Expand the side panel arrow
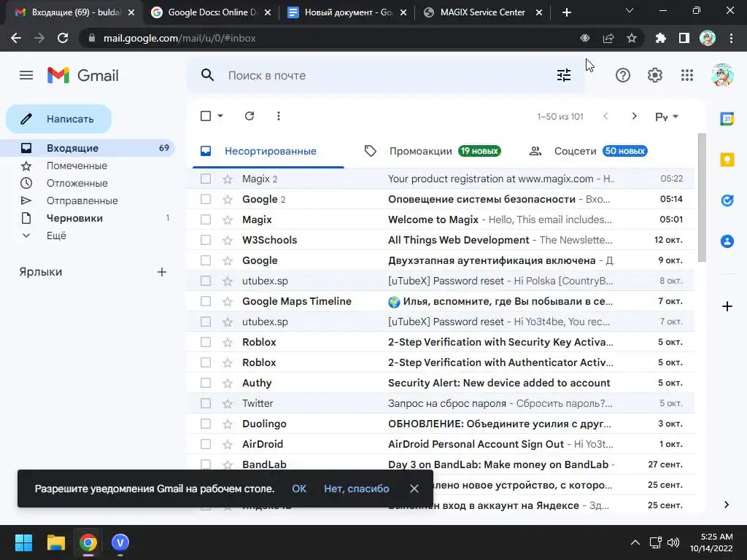 727,505
